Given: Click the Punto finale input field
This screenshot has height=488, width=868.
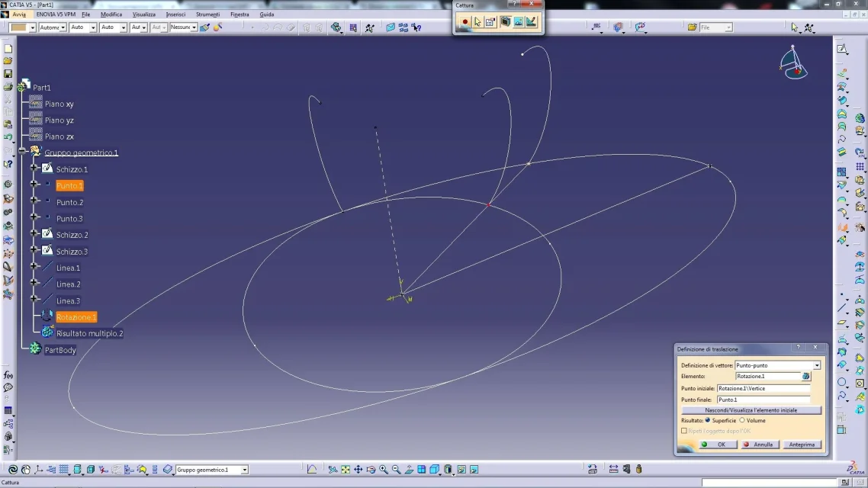Looking at the screenshot, I should 764,400.
